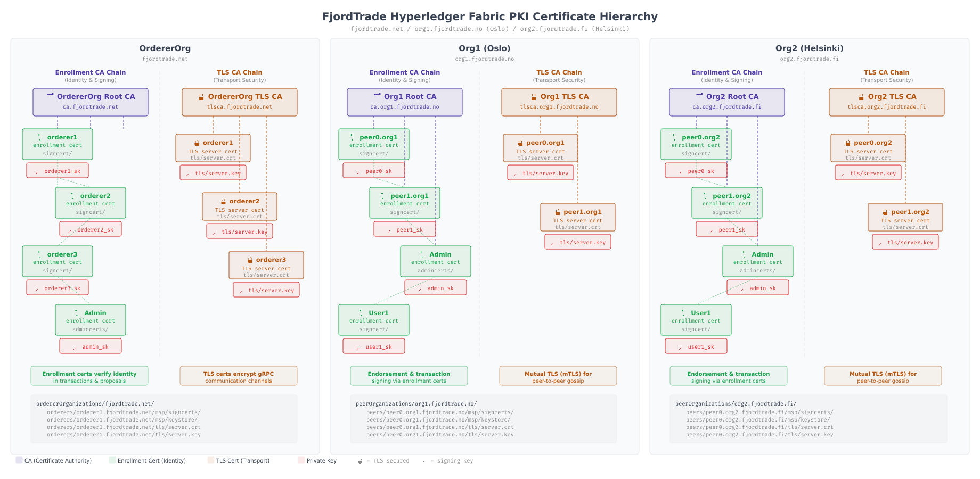Click the Mutual TLS gossip note in Org1
Screen dimensions: 980x479
pos(558,376)
